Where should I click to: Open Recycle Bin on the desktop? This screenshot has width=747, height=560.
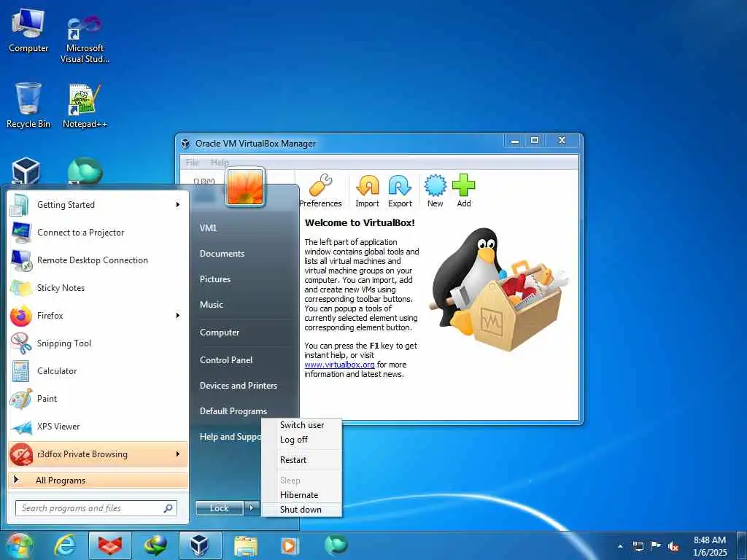28,106
